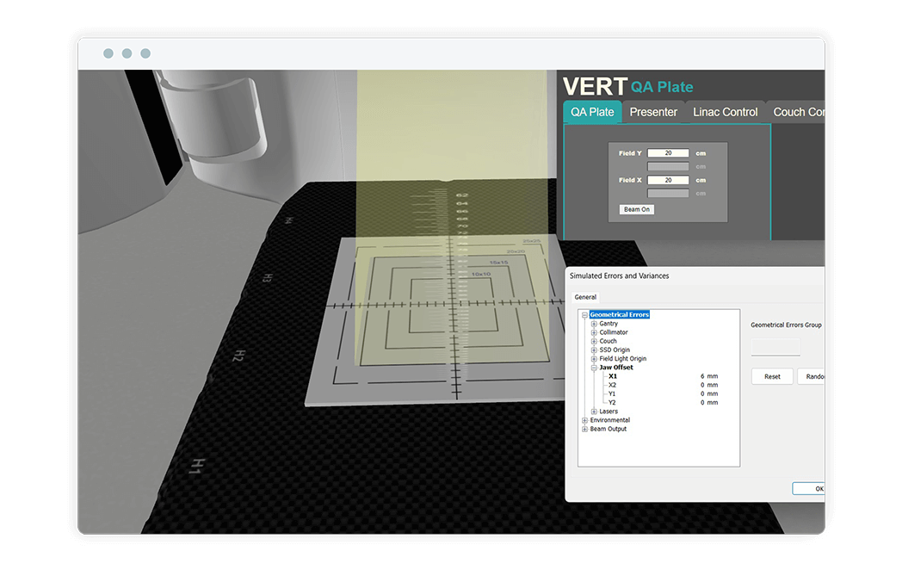Select the Jaw Offset tree item
Viewport: 902px width, 588px height.
click(616, 367)
